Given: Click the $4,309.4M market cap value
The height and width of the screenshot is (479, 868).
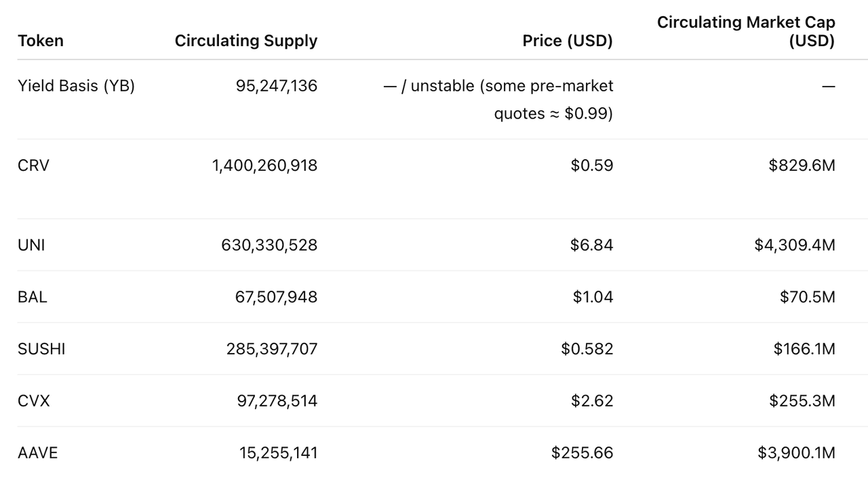Looking at the screenshot, I should pyautogui.click(x=794, y=245).
